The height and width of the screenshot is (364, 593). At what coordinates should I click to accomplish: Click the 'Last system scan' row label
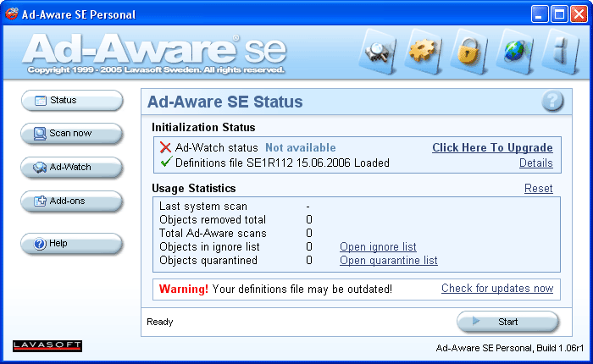coord(203,206)
